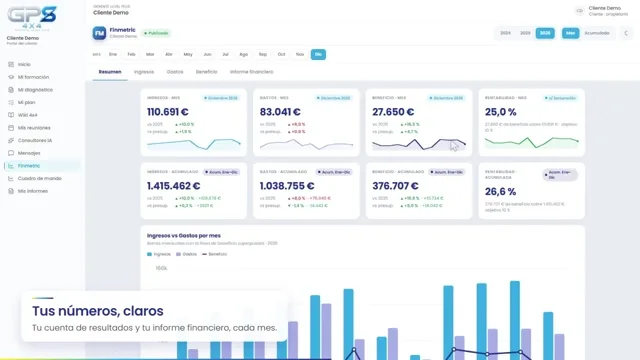Viewport: 640px width, 360px height.
Task: Switch view mode to Acumulado
Action: pos(597,33)
